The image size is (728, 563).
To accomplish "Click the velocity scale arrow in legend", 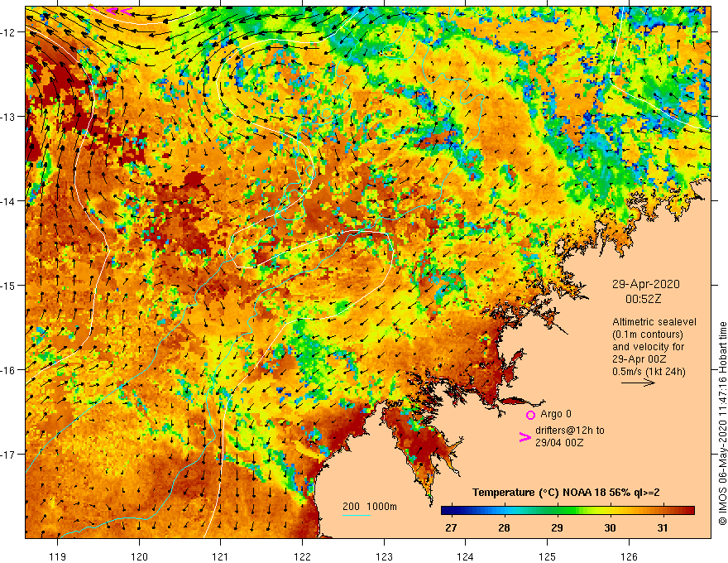I will click(x=638, y=383).
